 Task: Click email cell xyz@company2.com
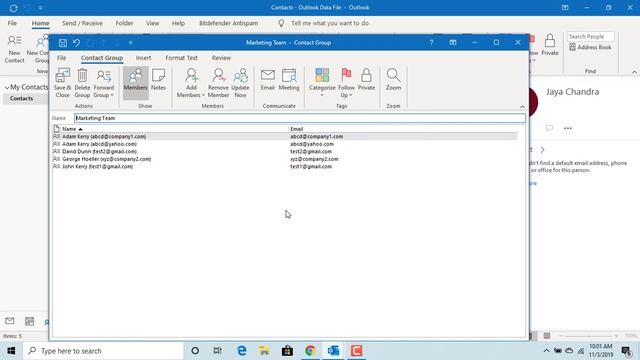pos(314,159)
